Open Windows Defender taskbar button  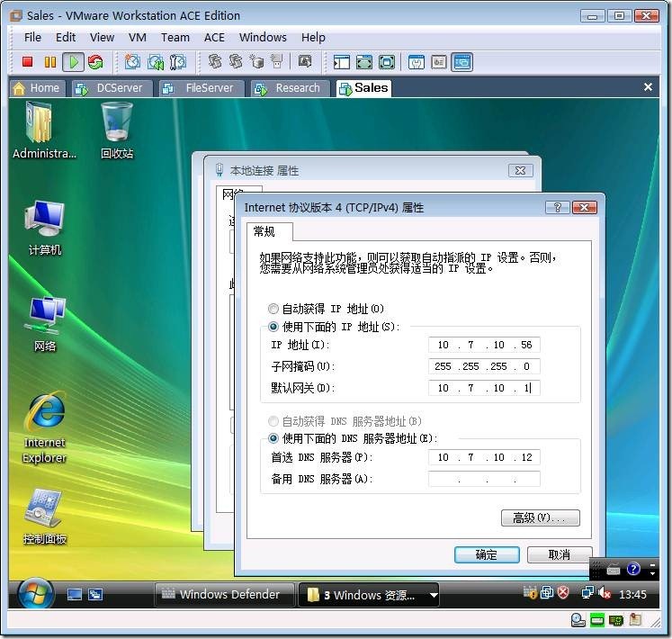225,594
